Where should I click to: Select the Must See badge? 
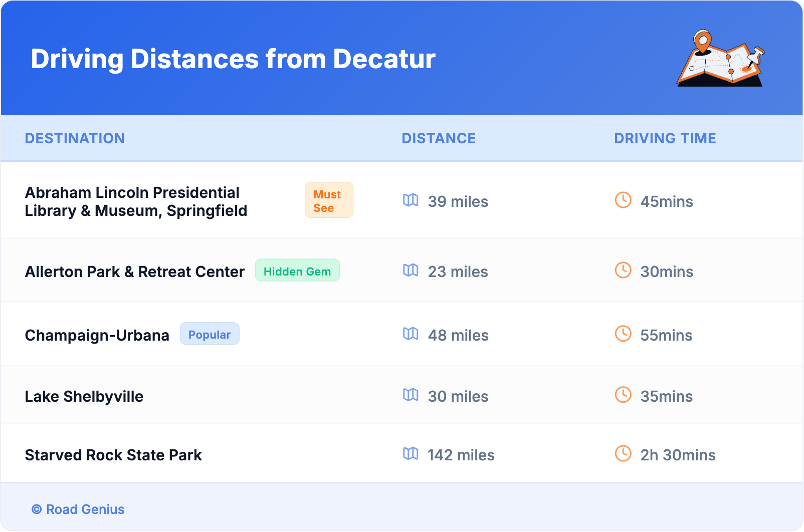(329, 200)
